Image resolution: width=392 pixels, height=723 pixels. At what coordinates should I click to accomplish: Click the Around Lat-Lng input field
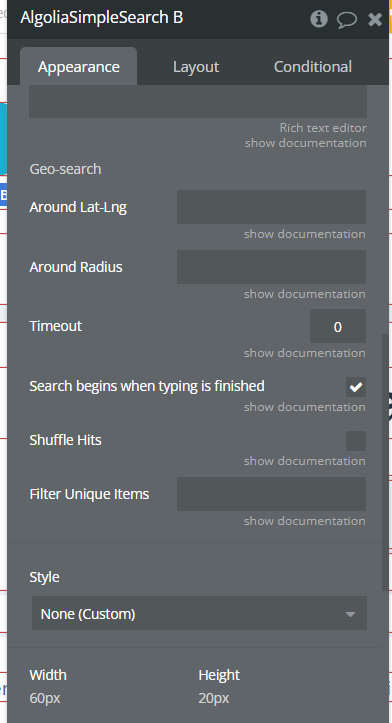(x=271, y=207)
